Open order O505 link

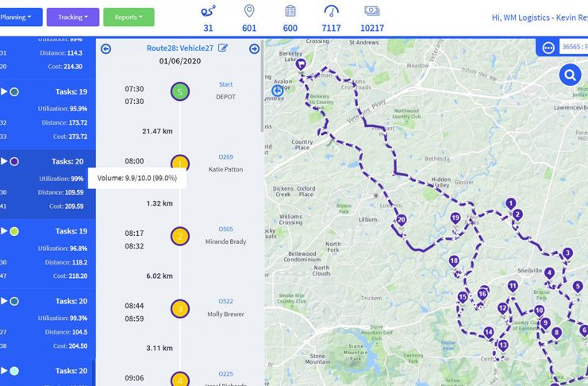(x=225, y=229)
